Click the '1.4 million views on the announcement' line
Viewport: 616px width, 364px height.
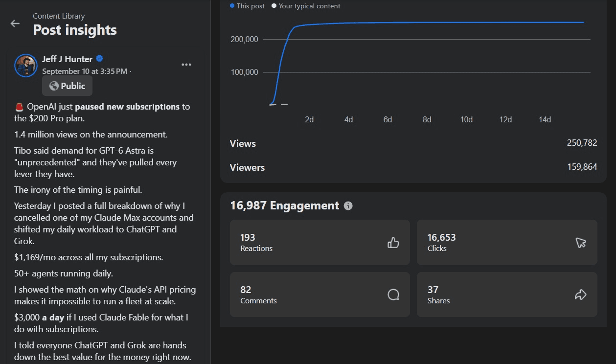(91, 135)
